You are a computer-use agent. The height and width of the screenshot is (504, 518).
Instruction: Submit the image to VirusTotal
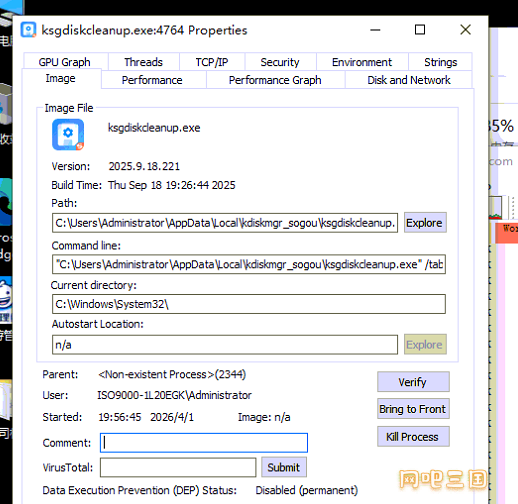[284, 467]
